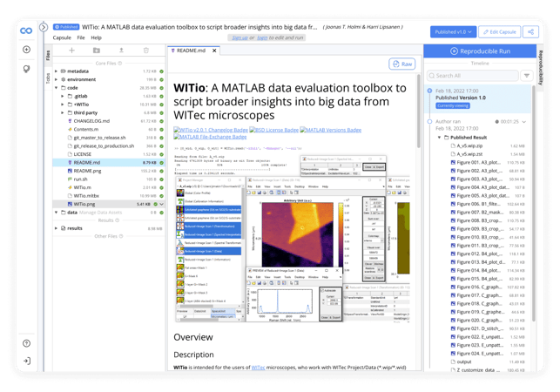This screenshot has width=560, height=392.
Task: Switch to the Reproducibility side tab
Action: pyautogui.click(x=540, y=68)
